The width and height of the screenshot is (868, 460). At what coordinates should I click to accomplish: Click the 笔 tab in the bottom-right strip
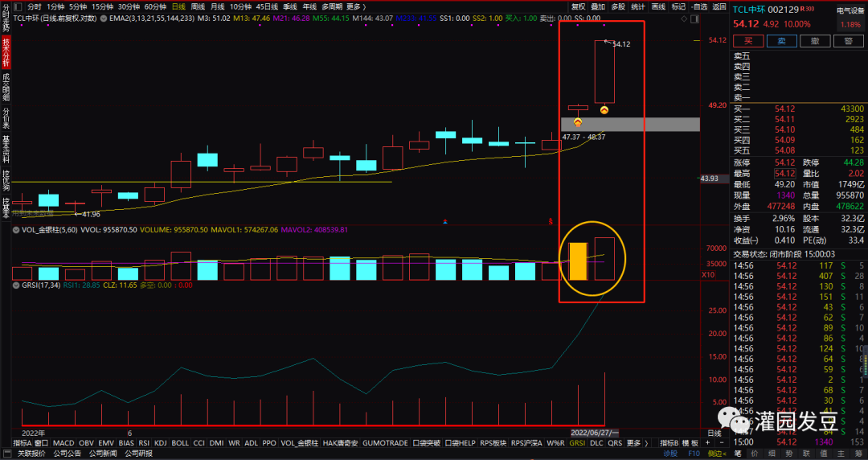click(x=737, y=454)
